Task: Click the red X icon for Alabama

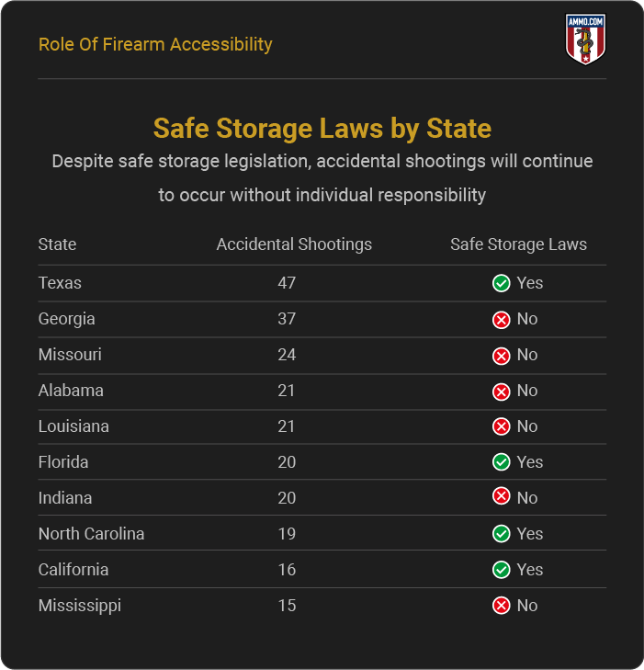Action: 502,392
